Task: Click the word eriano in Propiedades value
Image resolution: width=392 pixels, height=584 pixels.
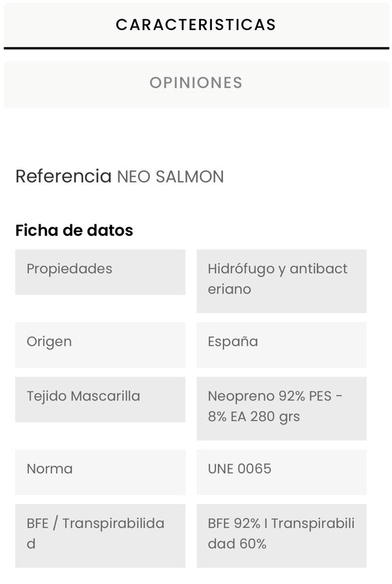Action: pyautogui.click(x=230, y=289)
